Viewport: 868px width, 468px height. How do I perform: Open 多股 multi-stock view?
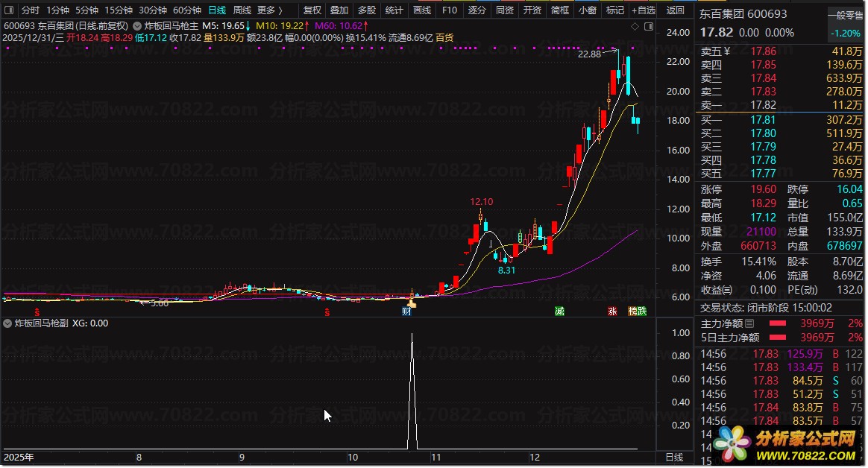pyautogui.click(x=366, y=10)
